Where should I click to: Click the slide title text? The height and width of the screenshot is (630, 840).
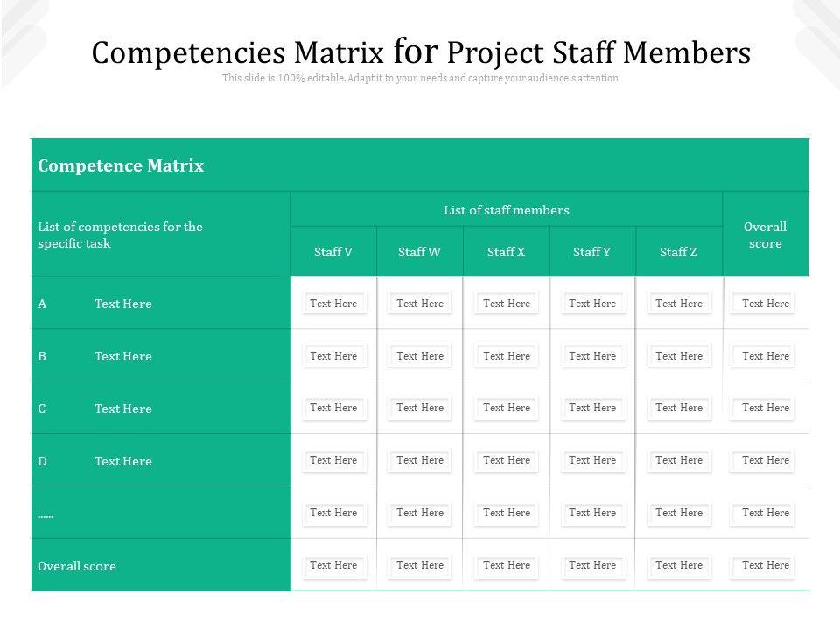point(421,52)
